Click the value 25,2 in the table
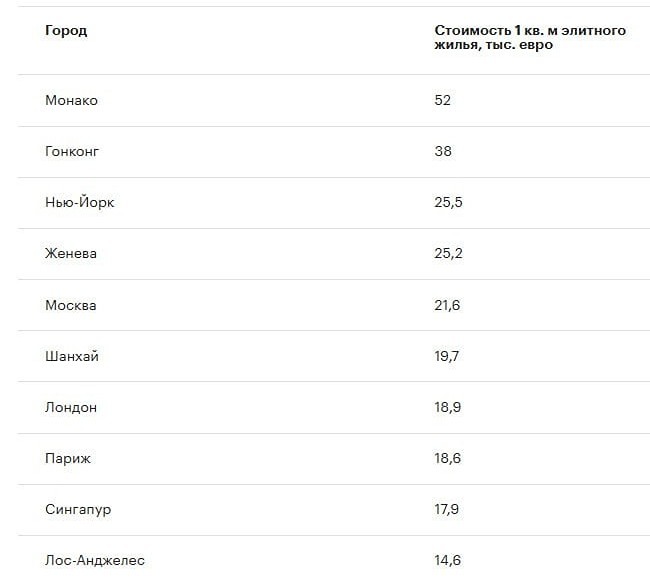650x584 pixels. (448, 253)
